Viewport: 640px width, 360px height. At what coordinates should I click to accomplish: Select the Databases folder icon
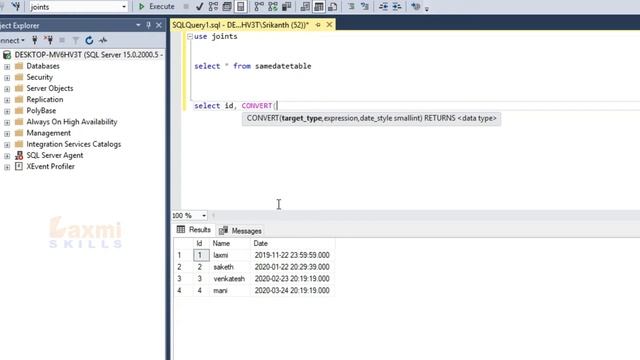19,66
